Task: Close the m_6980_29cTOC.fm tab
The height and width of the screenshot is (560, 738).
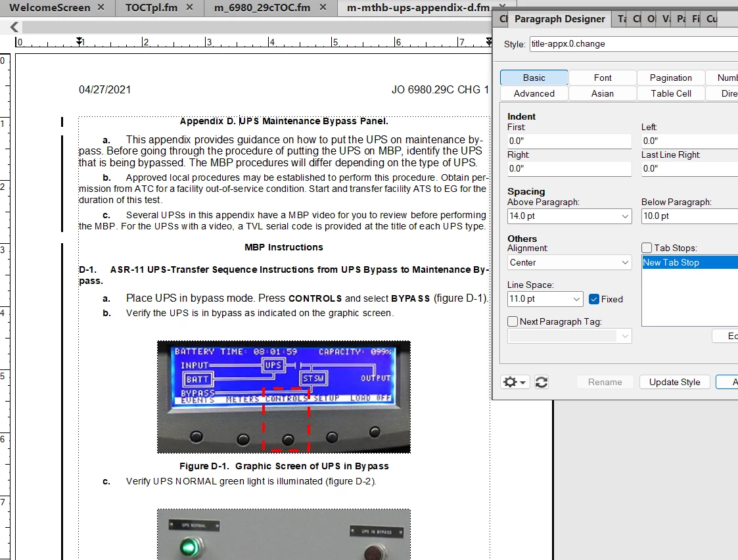Action: coord(323,7)
